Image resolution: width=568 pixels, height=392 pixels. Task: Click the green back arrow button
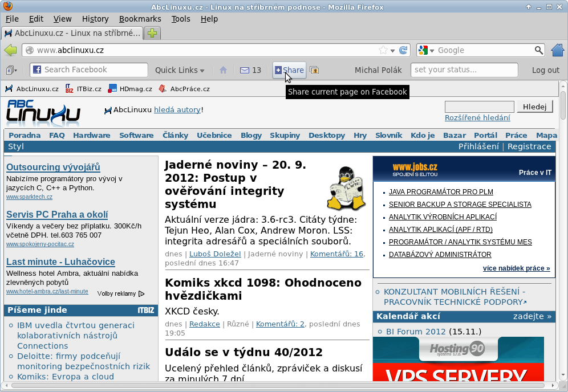11,50
